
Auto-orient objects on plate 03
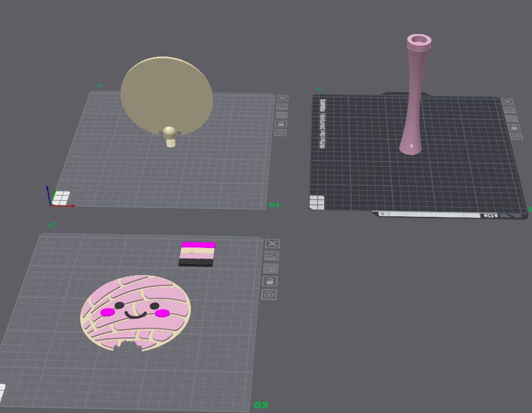271,256
